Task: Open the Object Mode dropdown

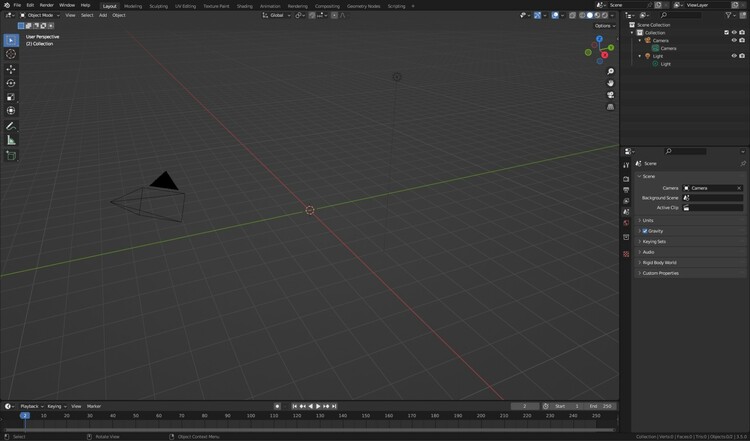Action: pos(40,15)
